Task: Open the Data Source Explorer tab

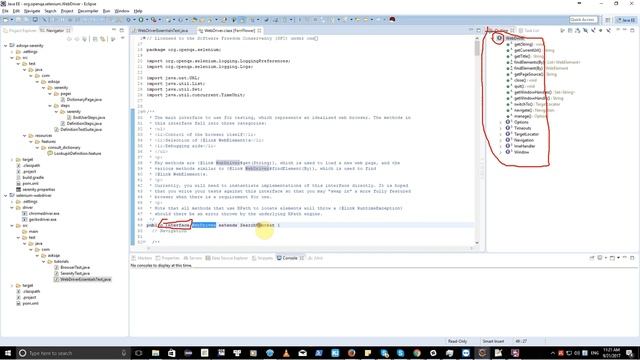Action: tap(227, 258)
